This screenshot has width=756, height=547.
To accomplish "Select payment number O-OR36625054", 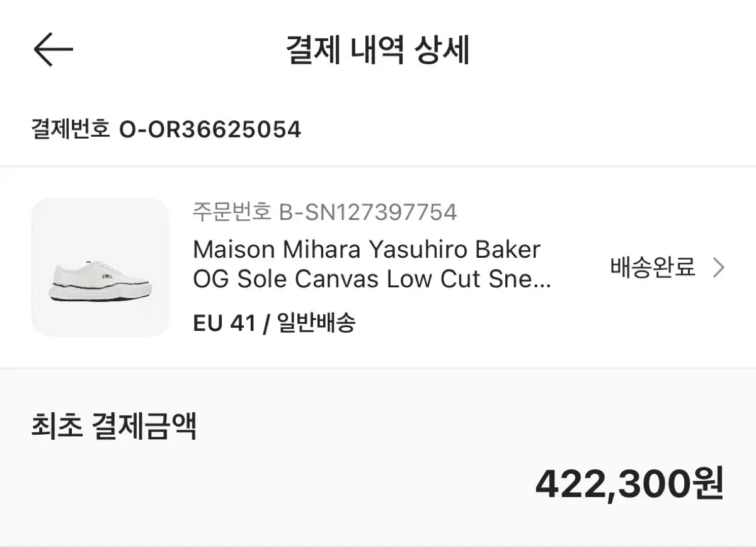I will click(211, 130).
